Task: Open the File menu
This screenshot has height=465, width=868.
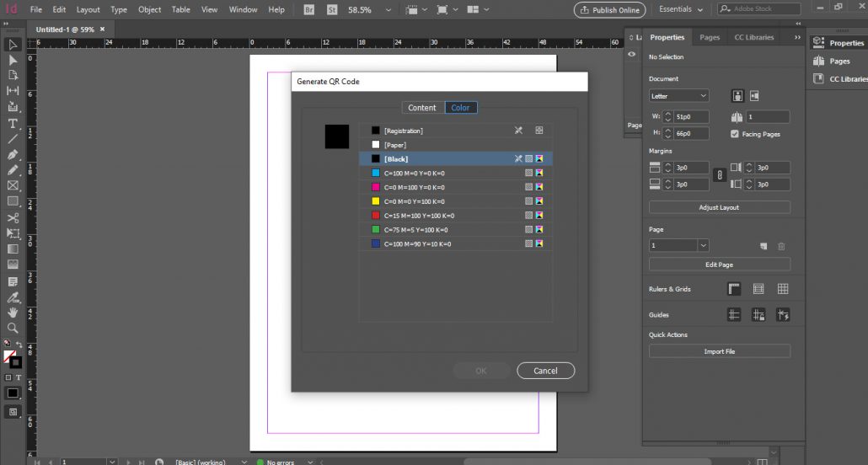Action: click(x=36, y=9)
